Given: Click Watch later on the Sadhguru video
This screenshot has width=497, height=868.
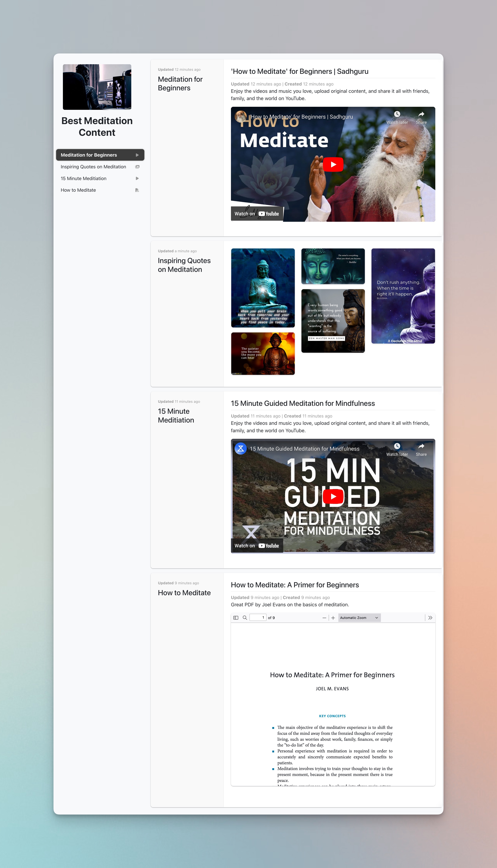Looking at the screenshot, I should (397, 118).
